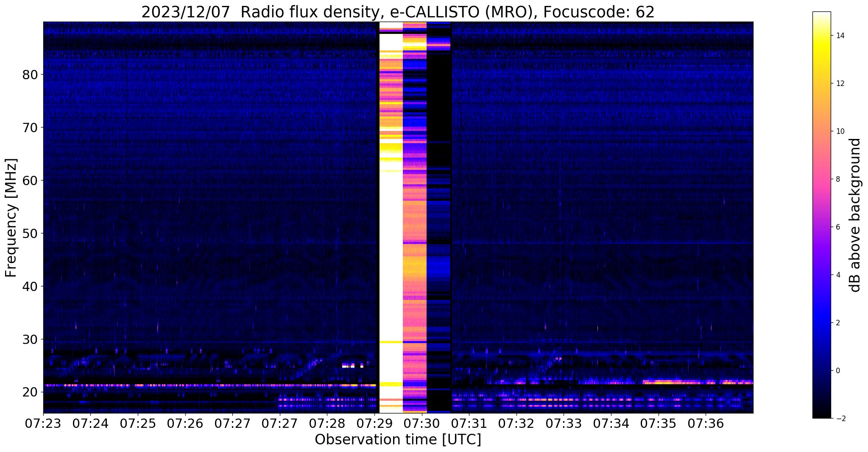Click the 07:36 time tick label
This screenshot has height=452, width=868.
(x=706, y=423)
